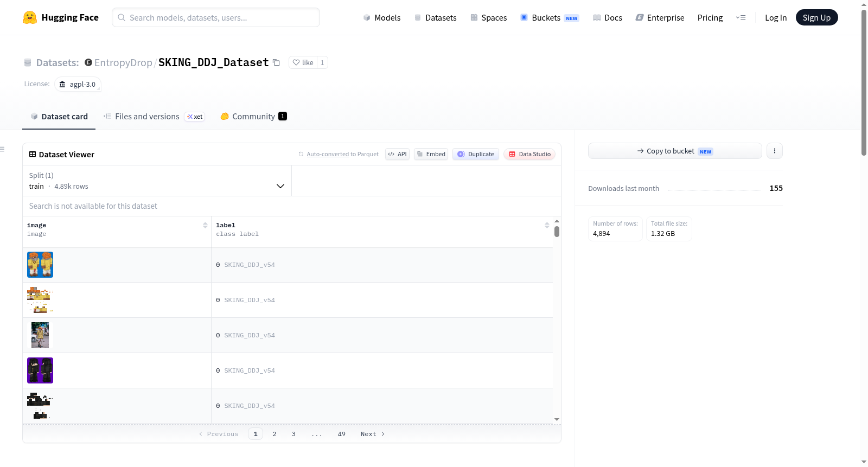Go to page 1 of results

coord(256,434)
